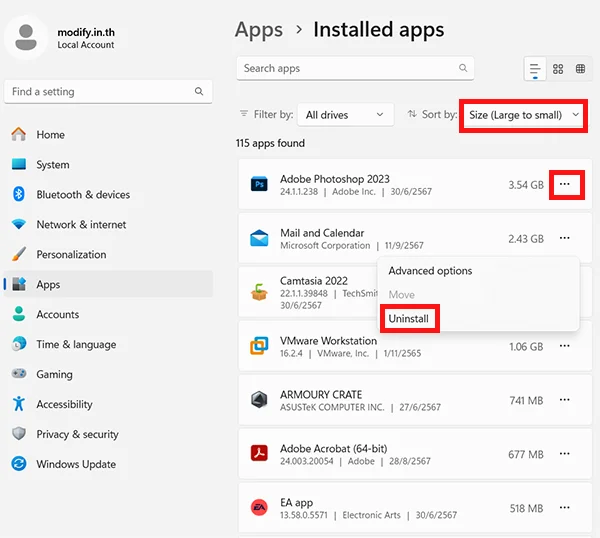This screenshot has height=538, width=600.
Task: Click the Home house icon
Action: click(19, 134)
